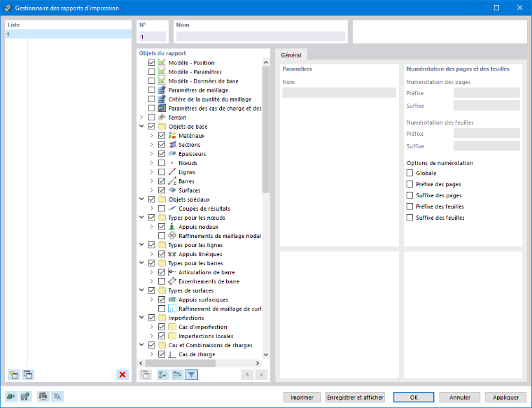
Task: Click the vertical scrollbar thumb of object tree
Action: (x=266, y=129)
